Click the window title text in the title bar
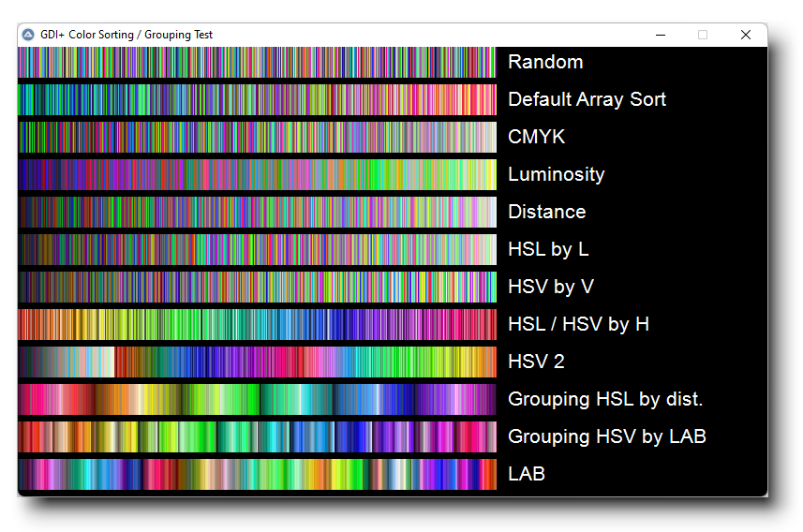This screenshot has height=532, width=803. click(126, 35)
